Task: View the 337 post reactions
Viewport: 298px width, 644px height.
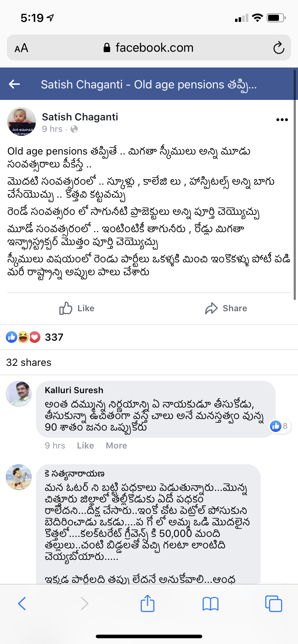Action: click(35, 337)
